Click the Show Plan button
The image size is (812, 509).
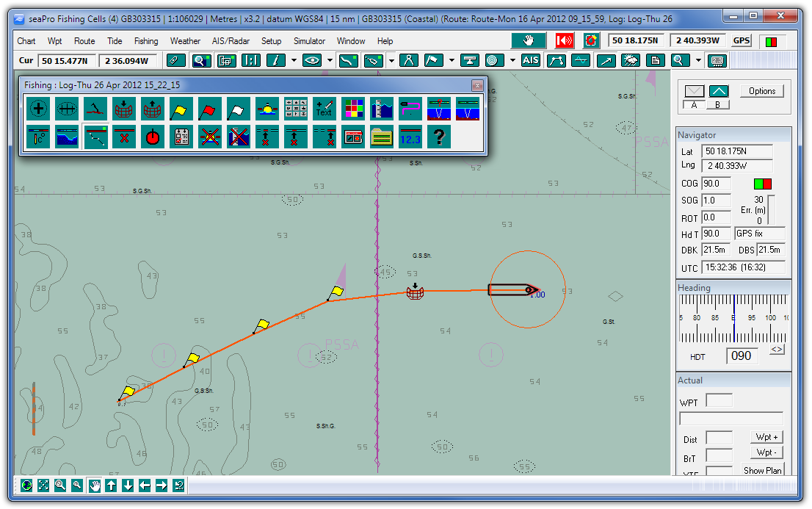pos(762,470)
